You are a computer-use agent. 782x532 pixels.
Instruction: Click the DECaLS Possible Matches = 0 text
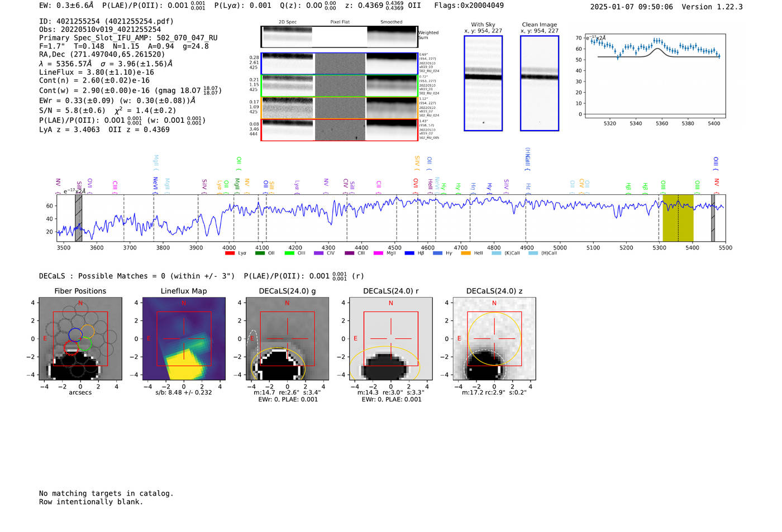137,276
